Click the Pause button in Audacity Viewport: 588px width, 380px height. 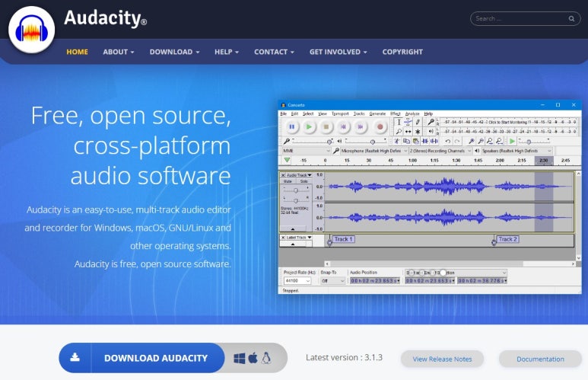click(x=292, y=127)
